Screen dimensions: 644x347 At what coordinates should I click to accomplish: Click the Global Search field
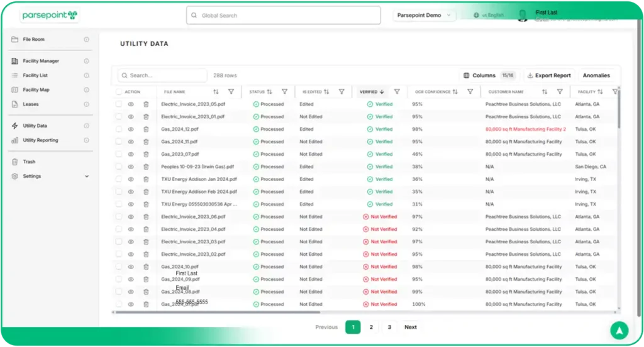284,15
